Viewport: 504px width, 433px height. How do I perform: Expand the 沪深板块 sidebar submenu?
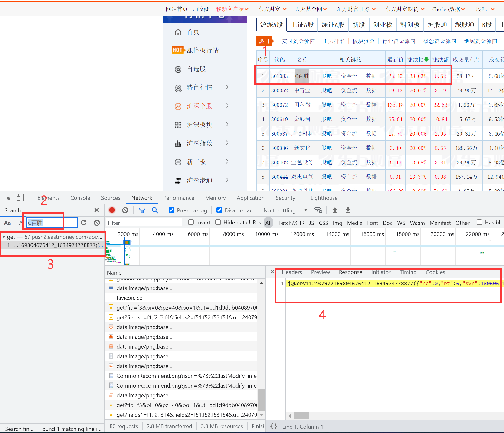[227, 124]
